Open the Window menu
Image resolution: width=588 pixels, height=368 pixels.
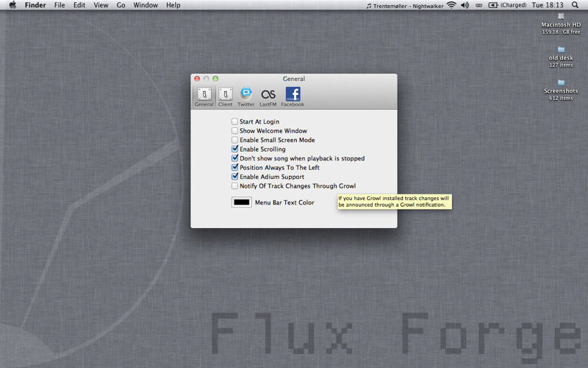(x=146, y=5)
